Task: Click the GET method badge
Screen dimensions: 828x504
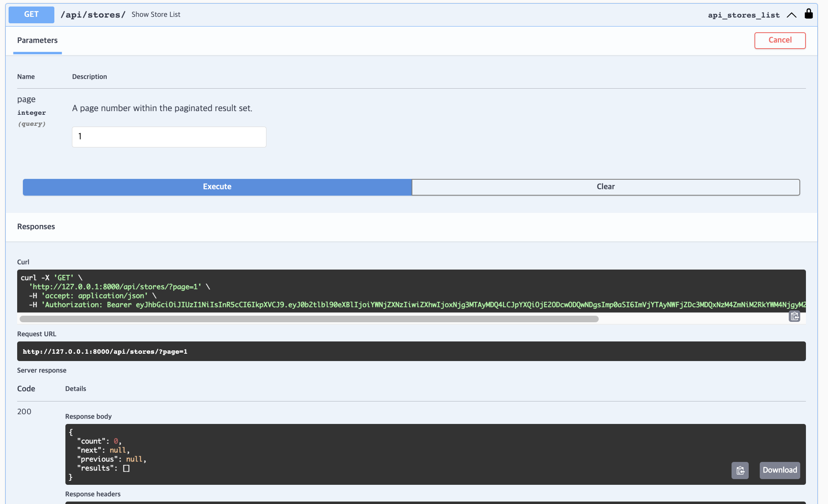Action: point(31,15)
